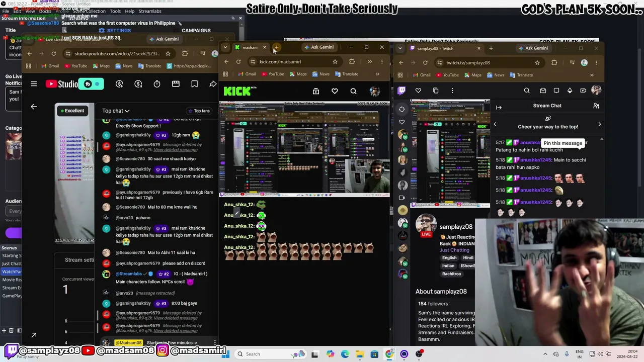The height and width of the screenshot is (362, 644).
Task: Open the OBS Tools menu
Action: tap(115, 11)
